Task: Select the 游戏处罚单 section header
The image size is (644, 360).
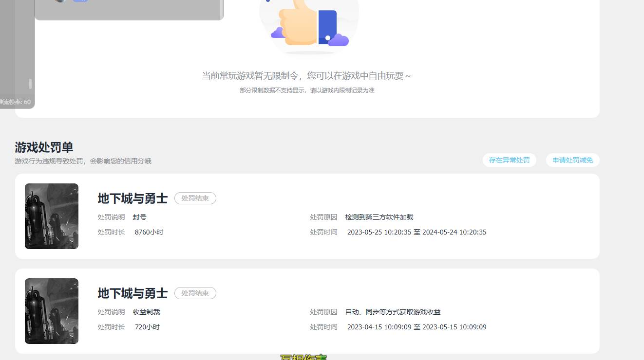Action: tap(43, 147)
